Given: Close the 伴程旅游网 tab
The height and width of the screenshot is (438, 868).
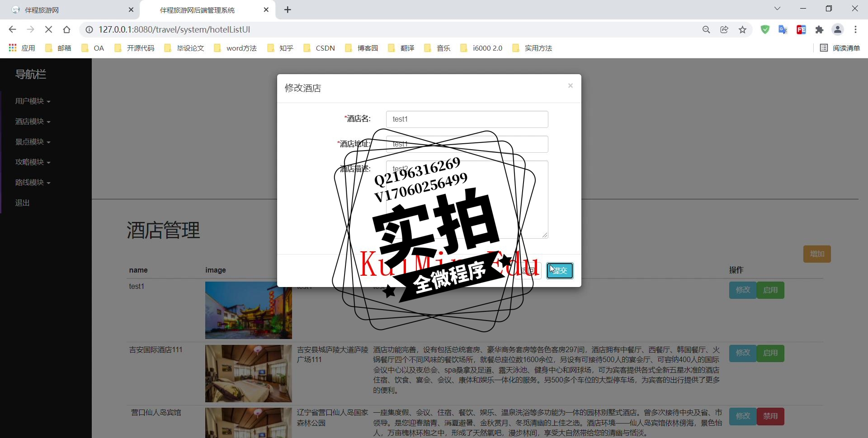Looking at the screenshot, I should (131, 9).
